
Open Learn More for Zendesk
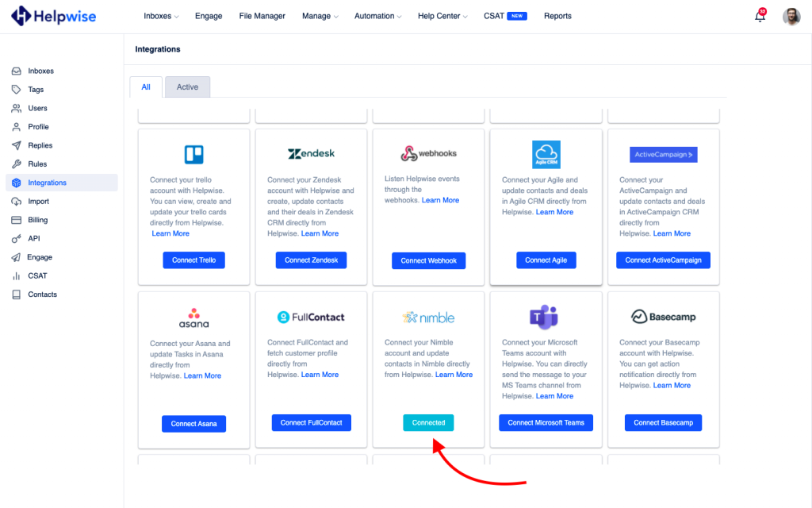click(320, 234)
